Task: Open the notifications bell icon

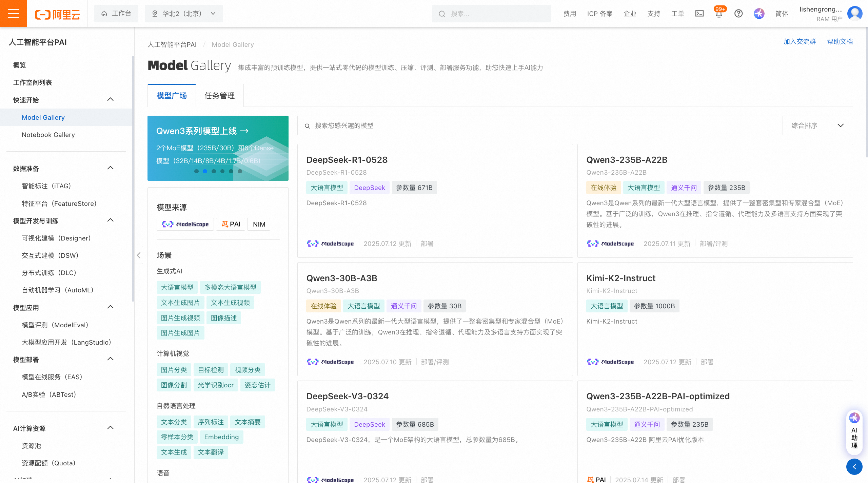Action: [x=718, y=14]
